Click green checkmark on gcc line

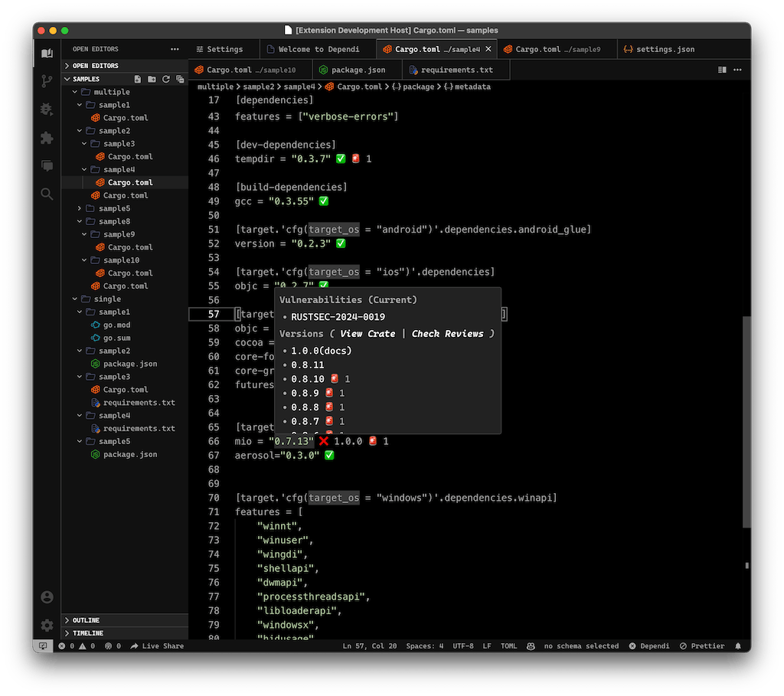coord(324,201)
